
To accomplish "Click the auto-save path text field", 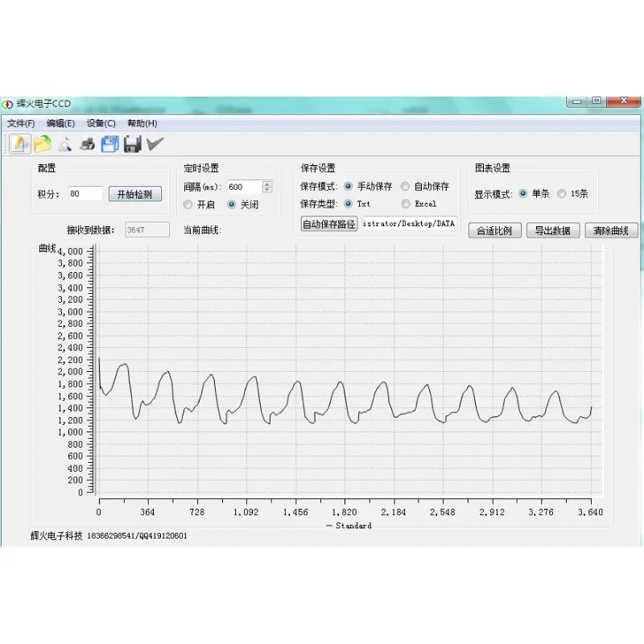I will click(409, 224).
